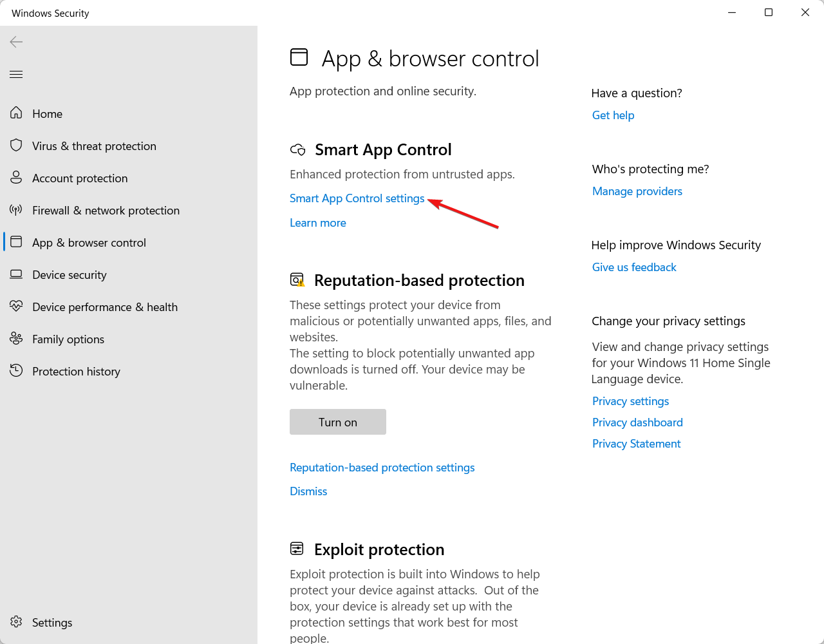824x644 pixels.
Task: Click the Get help link
Action: click(613, 115)
